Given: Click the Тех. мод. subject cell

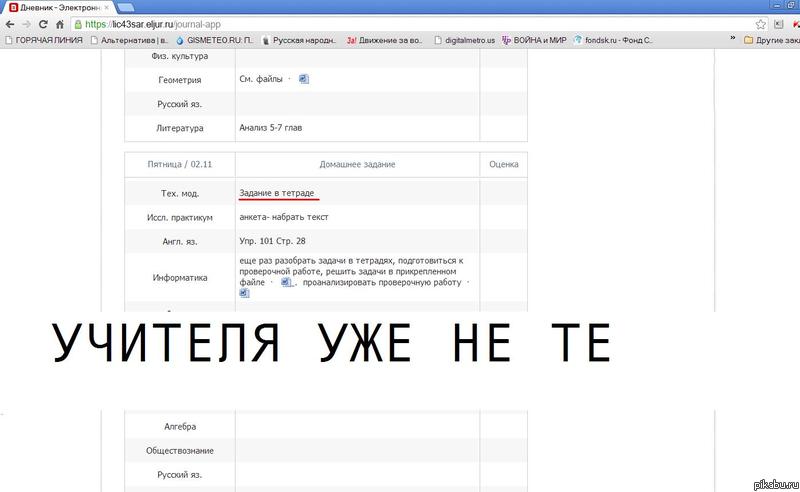Looking at the screenshot, I should 180,193.
